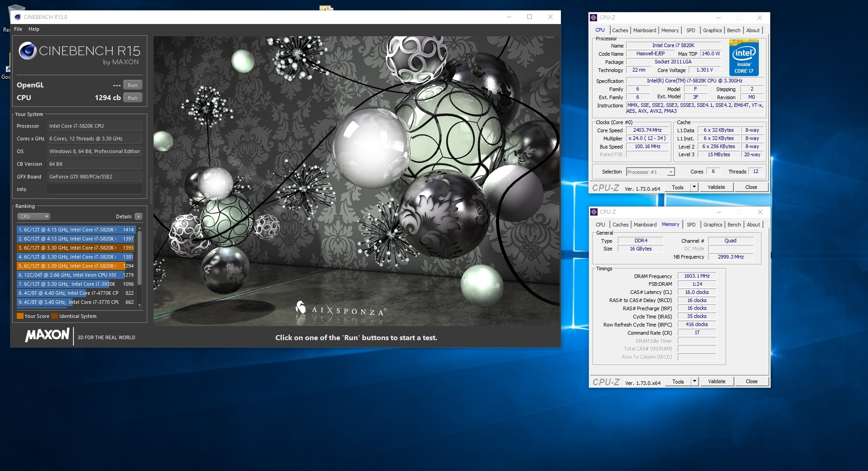
Task: Switch to CPU tab in bottom CPU-Z window
Action: tap(600, 225)
